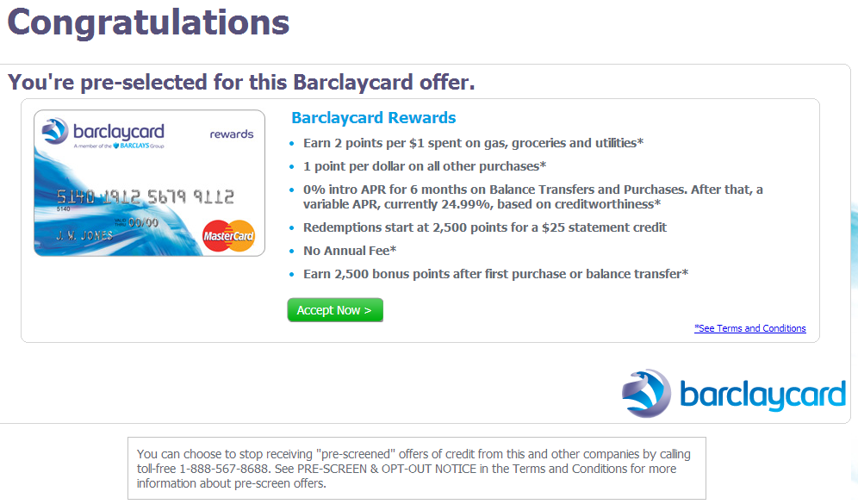Image resolution: width=858 pixels, height=504 pixels.
Task: Click the green Accept Now button
Action: (x=334, y=310)
